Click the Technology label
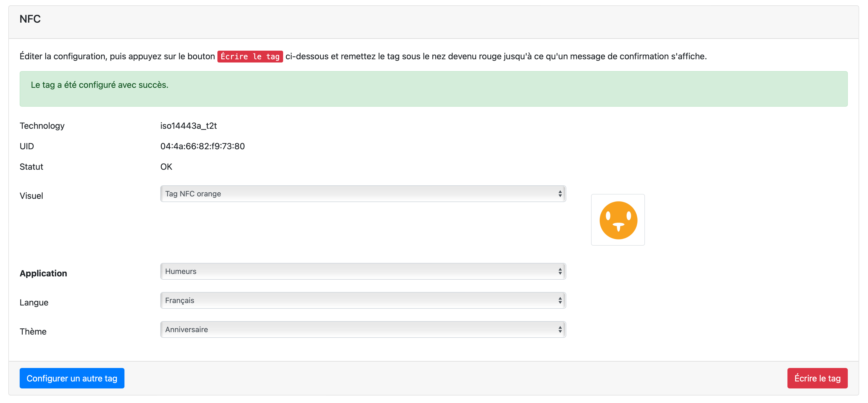Screen dimensions: 868x403 (42, 126)
